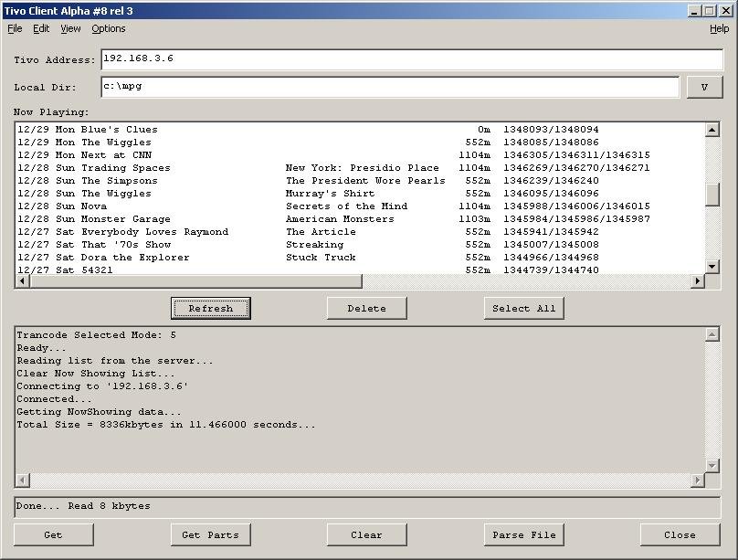This screenshot has width=738, height=560.
Task: Click the Parse File button
Action: coord(523,534)
